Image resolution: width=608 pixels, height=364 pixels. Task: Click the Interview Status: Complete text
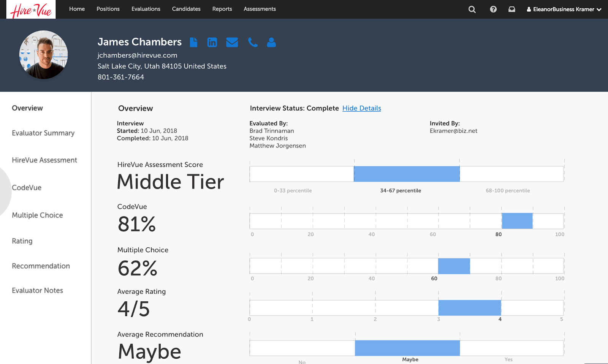coord(294,108)
